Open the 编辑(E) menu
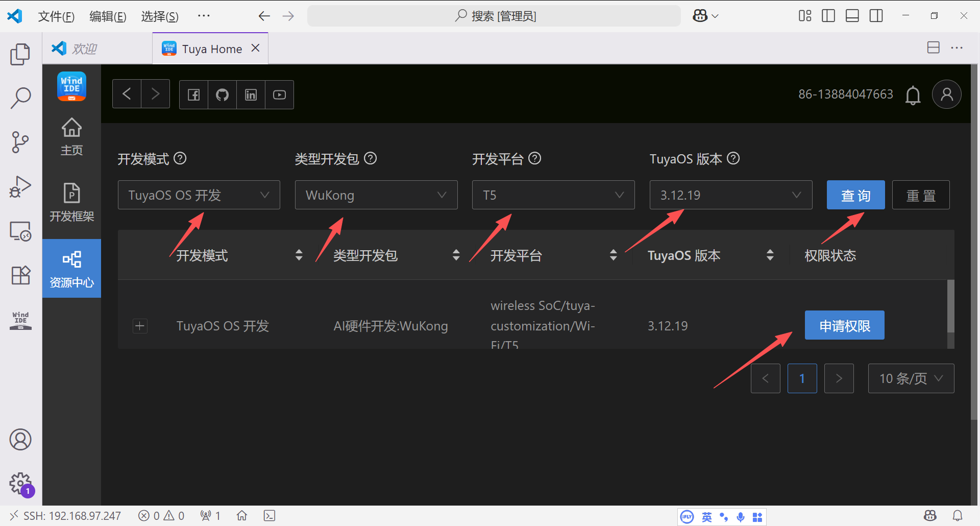Image resolution: width=980 pixels, height=526 pixels. click(x=108, y=16)
